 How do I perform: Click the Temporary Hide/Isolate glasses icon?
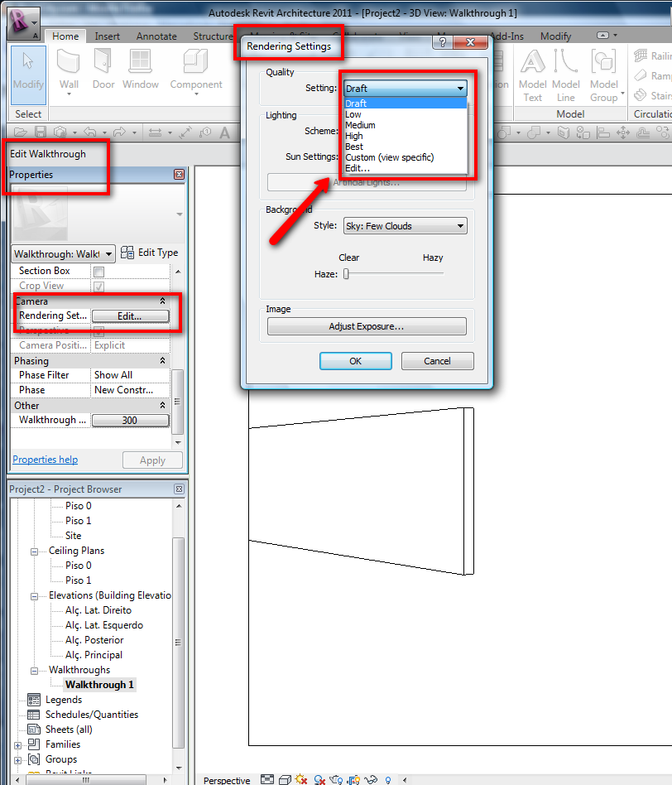[371, 779]
